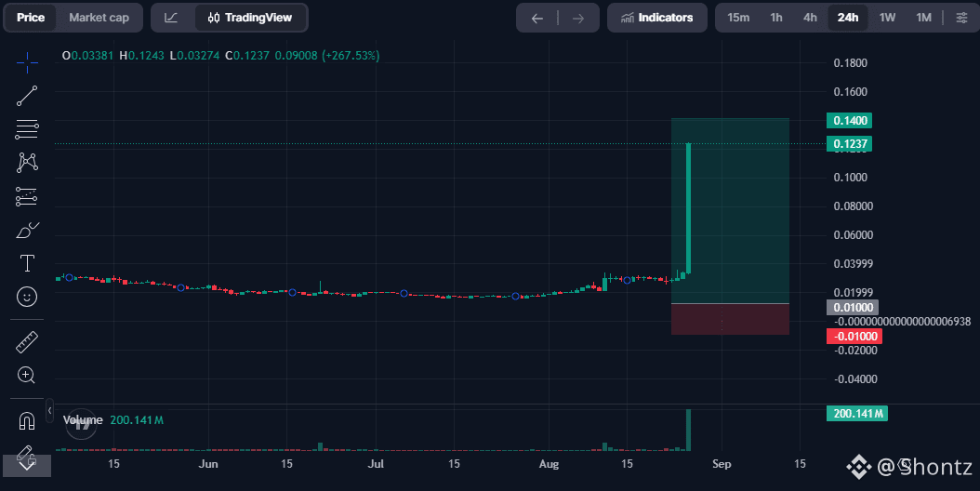980x491 pixels.
Task: Undo with the left arrow button
Action: tap(537, 19)
